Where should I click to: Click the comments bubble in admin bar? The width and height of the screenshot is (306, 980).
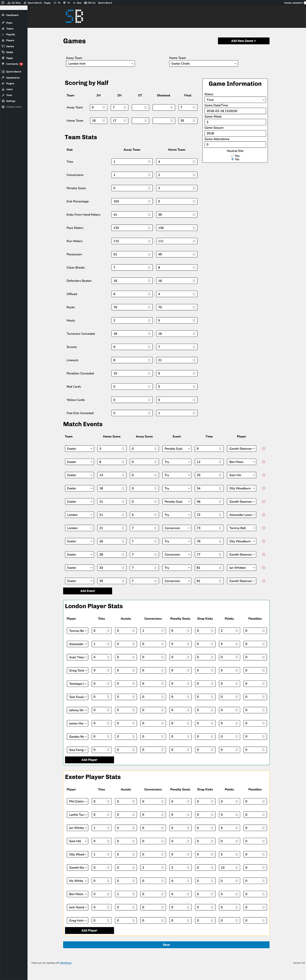pos(64,3)
